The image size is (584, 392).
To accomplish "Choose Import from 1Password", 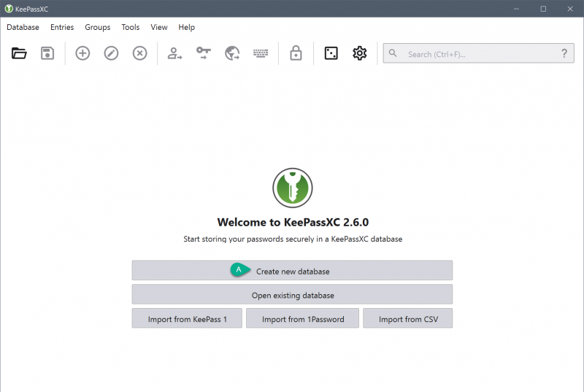I will pyautogui.click(x=302, y=318).
